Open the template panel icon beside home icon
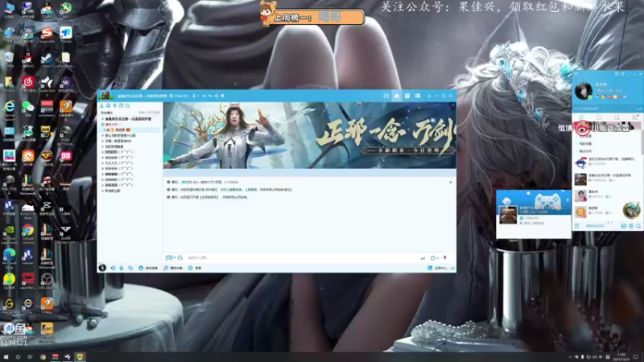This screenshot has width=644, height=362. (x=407, y=96)
